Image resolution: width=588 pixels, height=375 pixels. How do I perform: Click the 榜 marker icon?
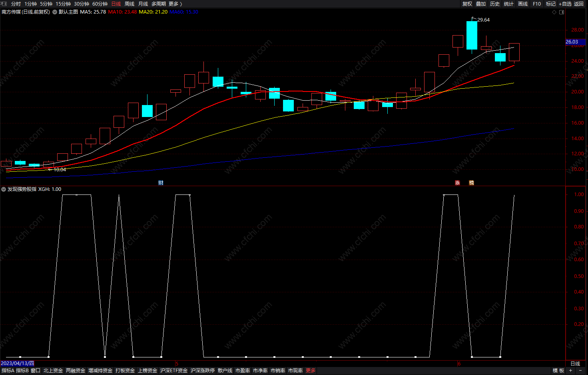[471, 183]
